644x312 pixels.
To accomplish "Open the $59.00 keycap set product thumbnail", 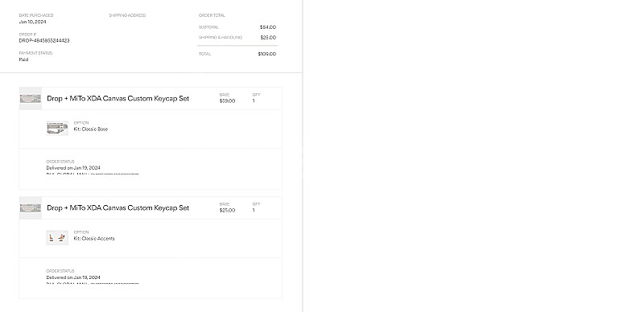I will click(31, 99).
